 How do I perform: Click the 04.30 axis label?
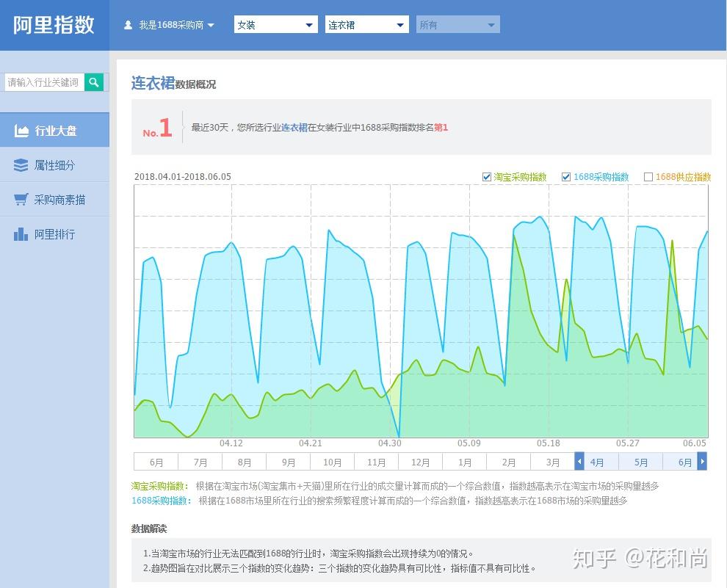pos(389,443)
